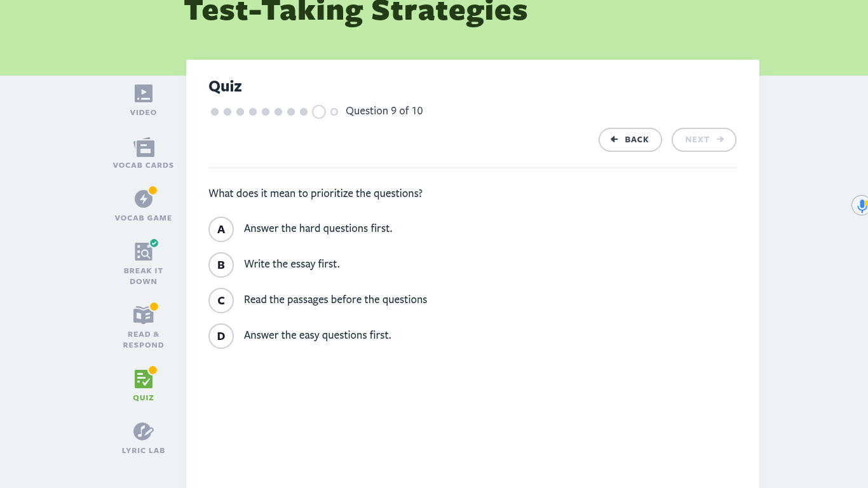Image resolution: width=868 pixels, height=488 pixels.
Task: Open the Vocab Cards icon
Action: tap(144, 147)
